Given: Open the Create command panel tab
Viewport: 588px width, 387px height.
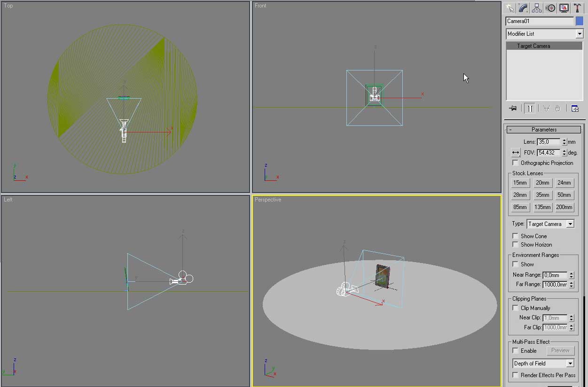Looking at the screenshot, I should [x=510, y=8].
